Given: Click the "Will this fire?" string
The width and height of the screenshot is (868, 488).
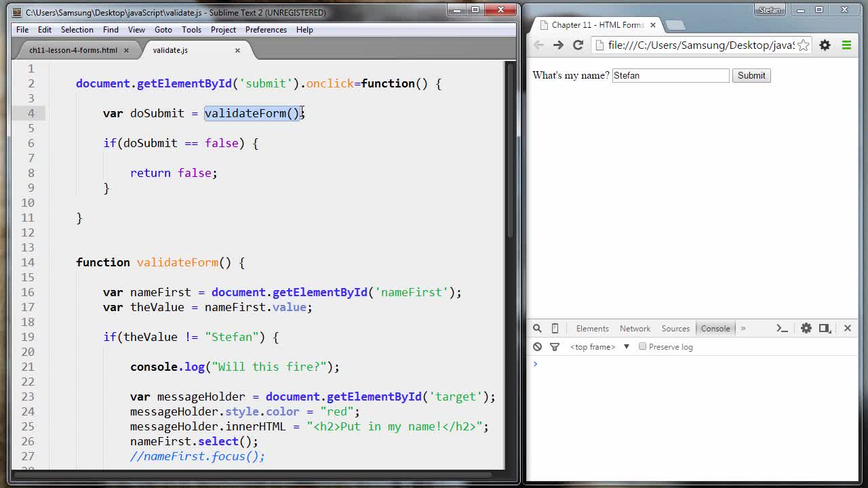Looking at the screenshot, I should point(269,367).
